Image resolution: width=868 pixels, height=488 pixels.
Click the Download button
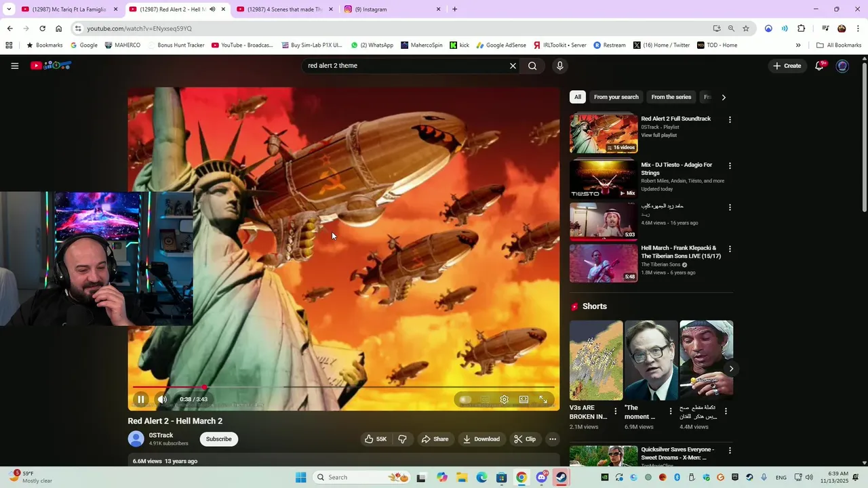481,439
